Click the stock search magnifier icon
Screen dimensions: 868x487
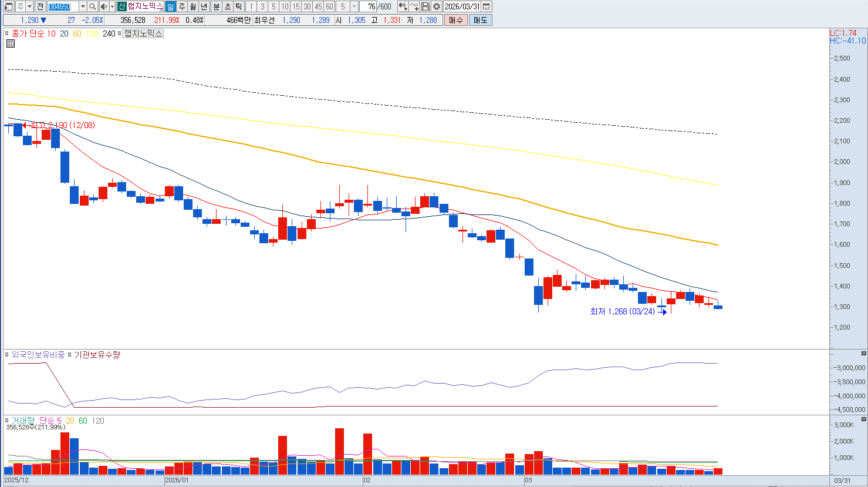coord(93,6)
